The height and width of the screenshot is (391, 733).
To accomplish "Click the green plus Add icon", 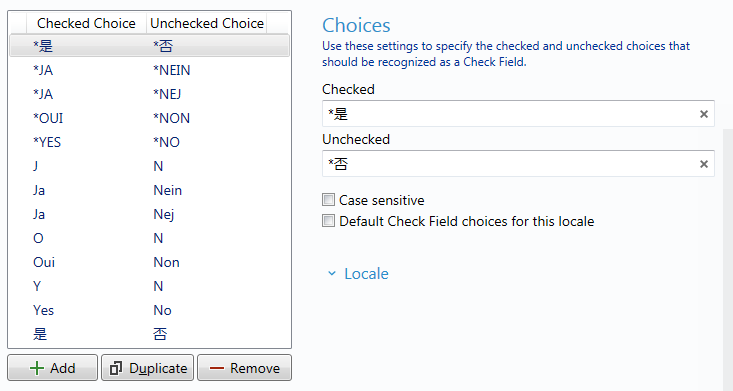I will [x=36, y=368].
